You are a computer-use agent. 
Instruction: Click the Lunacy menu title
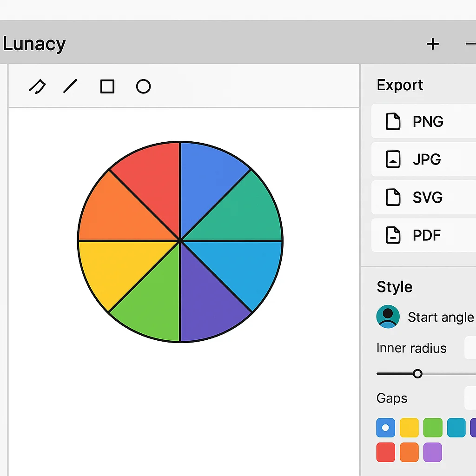coord(34,43)
